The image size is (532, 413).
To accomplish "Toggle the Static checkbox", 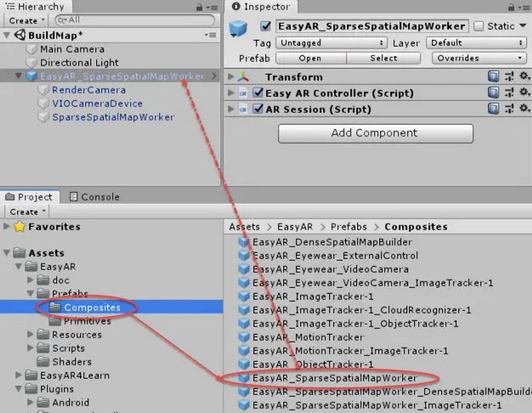I will coord(478,26).
